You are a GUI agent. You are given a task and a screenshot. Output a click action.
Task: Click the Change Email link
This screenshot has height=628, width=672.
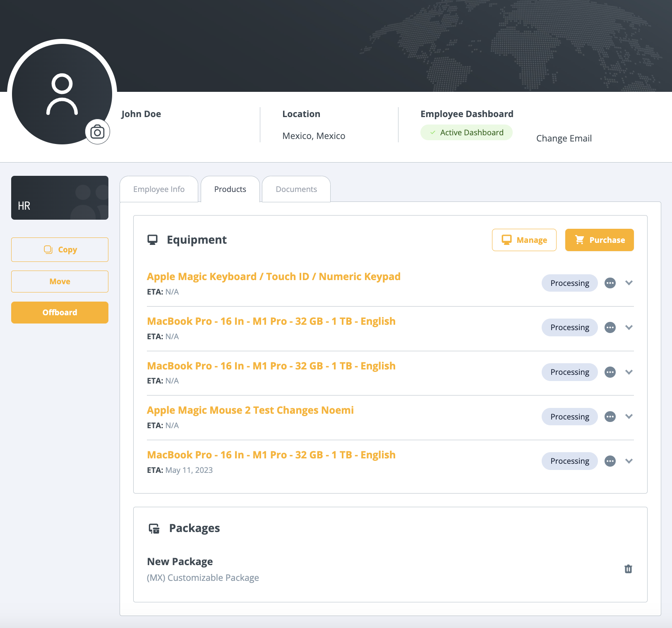[x=564, y=138]
